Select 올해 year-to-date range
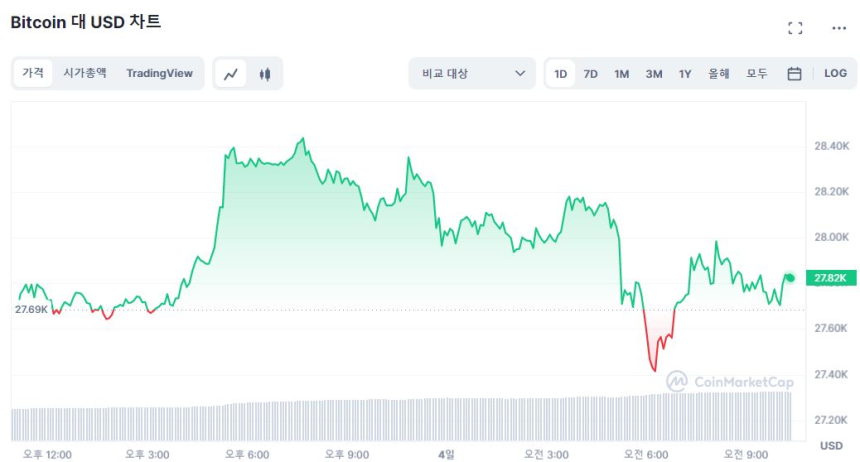Screen dimensions: 860x462 tap(718, 73)
